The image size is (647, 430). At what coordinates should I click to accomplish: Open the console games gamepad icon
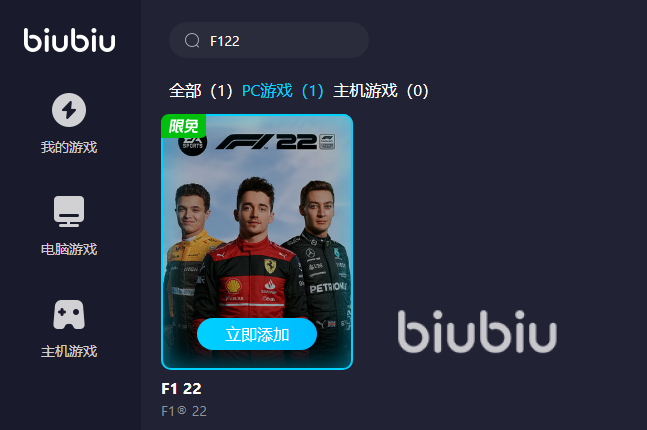[69, 314]
